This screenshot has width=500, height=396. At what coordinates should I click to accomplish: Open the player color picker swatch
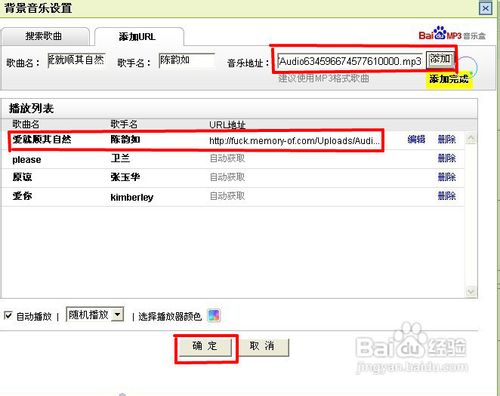[x=214, y=315]
